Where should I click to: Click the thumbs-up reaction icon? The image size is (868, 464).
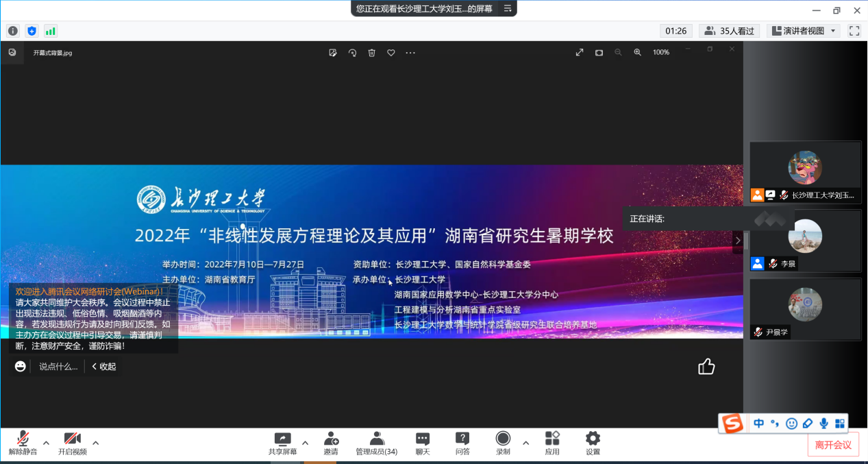coord(706,367)
